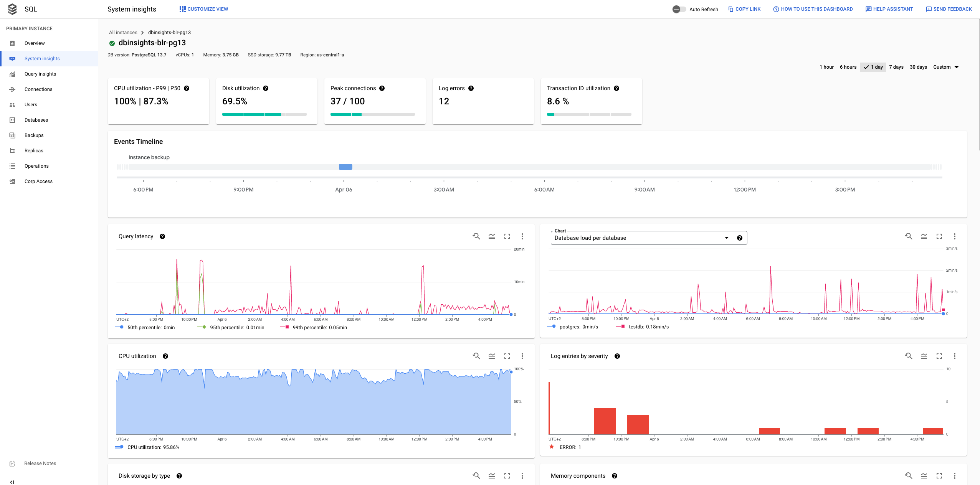Click the System insights icon
The image size is (980, 485).
coord(13,58)
